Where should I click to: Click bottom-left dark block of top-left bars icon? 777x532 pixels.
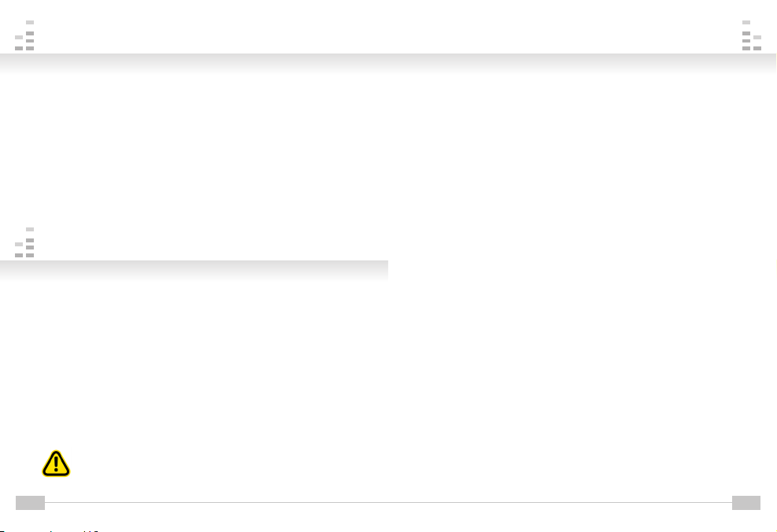tap(19, 49)
